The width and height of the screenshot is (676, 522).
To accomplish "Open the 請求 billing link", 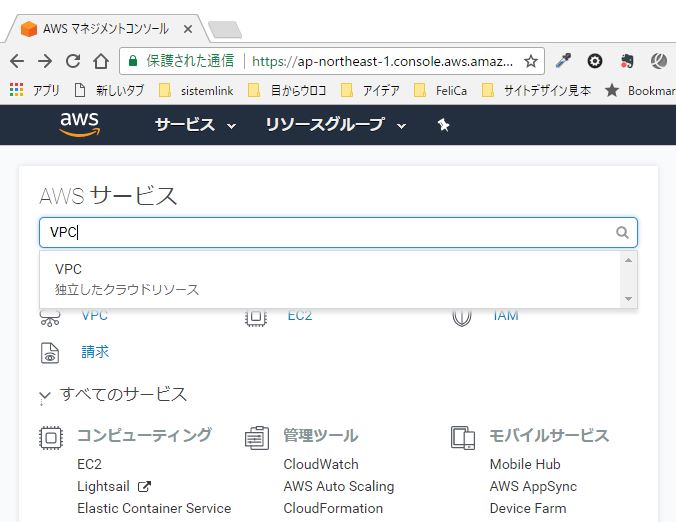I will pos(95,352).
